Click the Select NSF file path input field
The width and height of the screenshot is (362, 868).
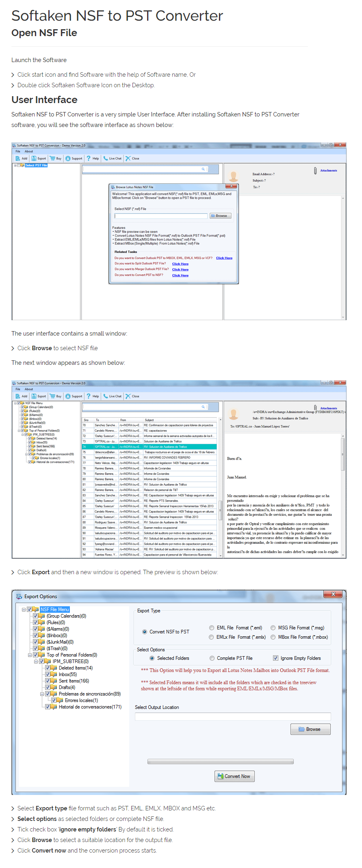pos(161,216)
